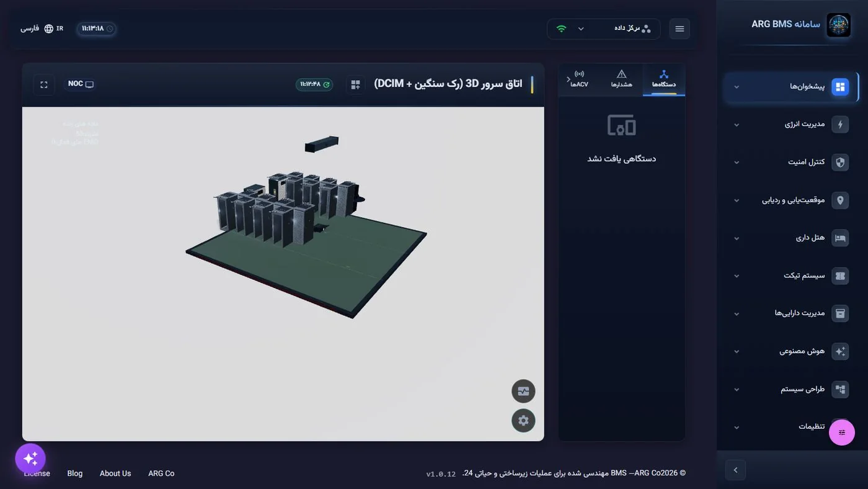Open the About Us footer link

(115, 473)
